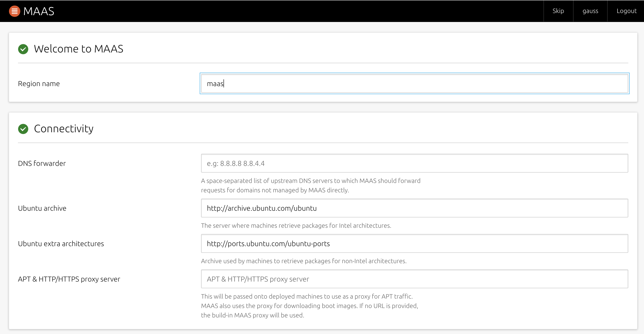This screenshot has height=334, width=644.
Task: Click the green checkmark beside Welcome to MAAS
Action: 23,49
